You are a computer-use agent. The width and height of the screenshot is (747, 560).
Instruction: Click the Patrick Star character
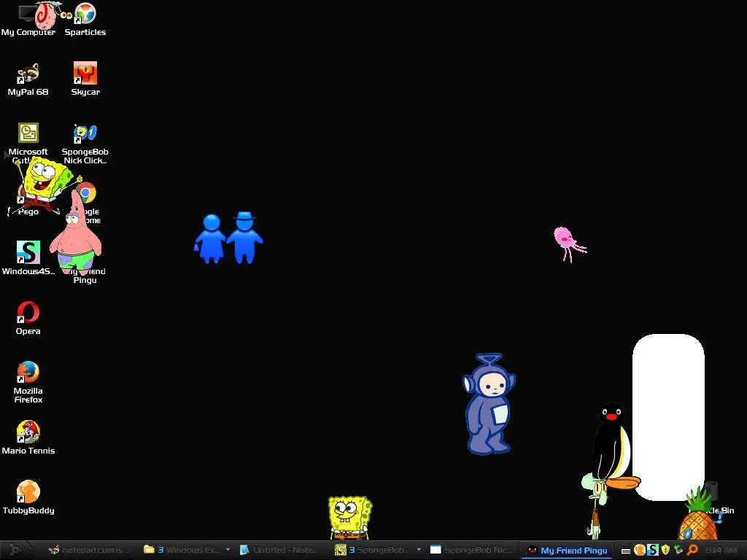point(76,233)
